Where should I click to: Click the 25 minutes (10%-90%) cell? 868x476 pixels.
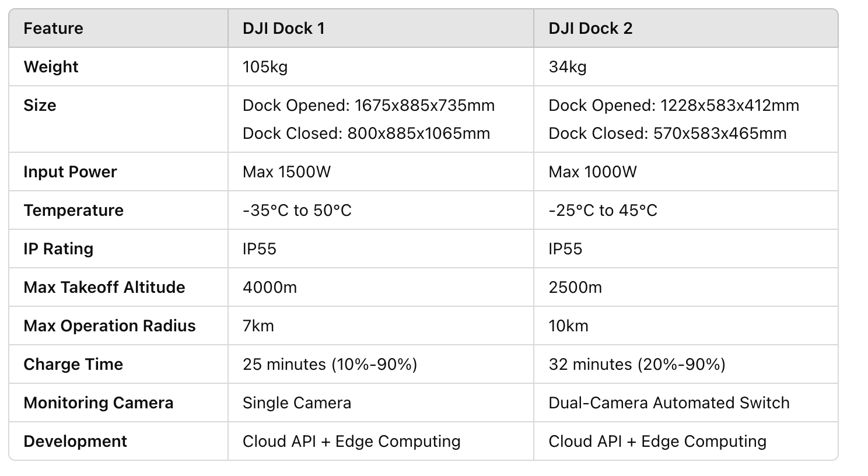click(330, 365)
